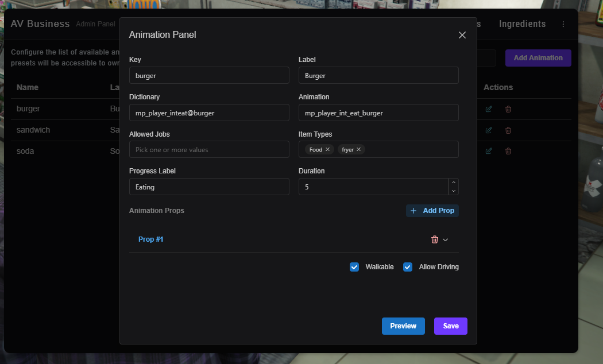Close the Animation Panel dialog
The width and height of the screenshot is (603, 364).
(x=462, y=35)
